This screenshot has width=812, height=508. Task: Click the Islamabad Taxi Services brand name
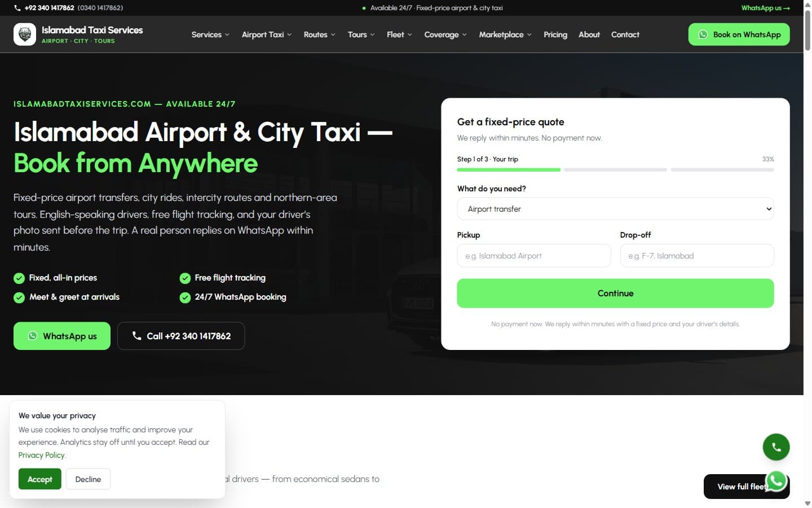(x=92, y=30)
